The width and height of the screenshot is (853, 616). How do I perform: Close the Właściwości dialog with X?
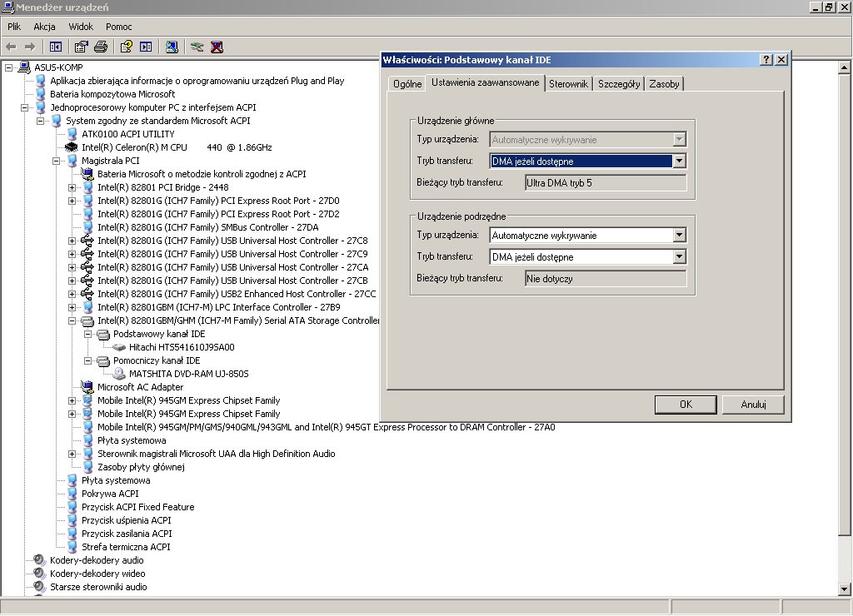pyautogui.click(x=781, y=60)
